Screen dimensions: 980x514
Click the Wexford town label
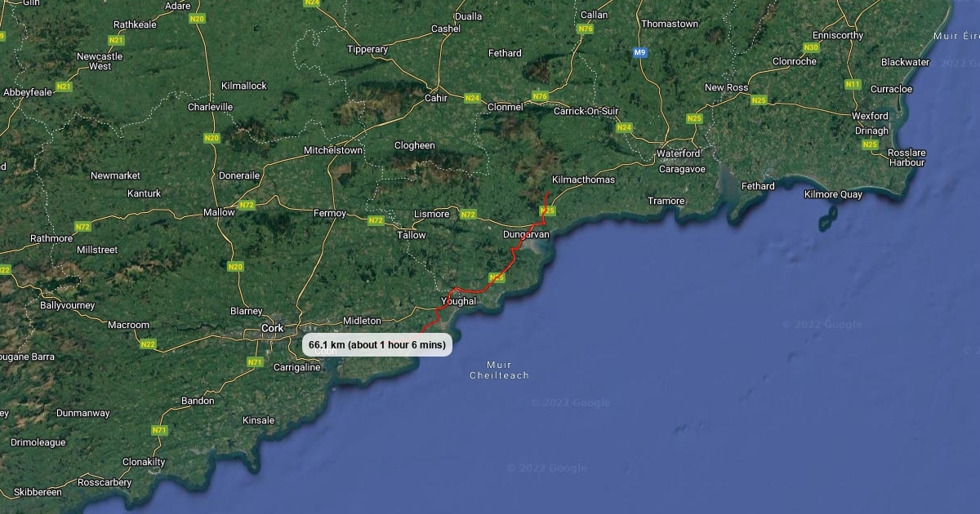[x=870, y=116]
